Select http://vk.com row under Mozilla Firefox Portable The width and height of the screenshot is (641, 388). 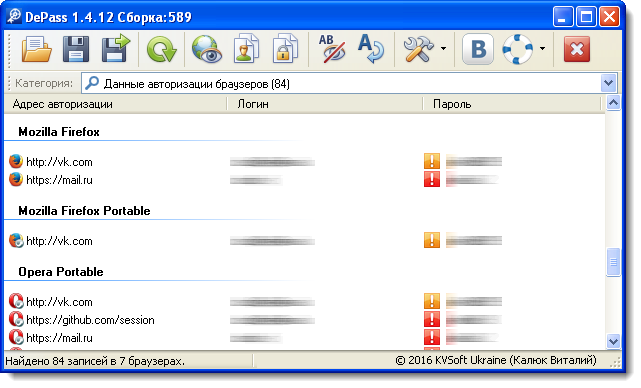[x=305, y=241]
